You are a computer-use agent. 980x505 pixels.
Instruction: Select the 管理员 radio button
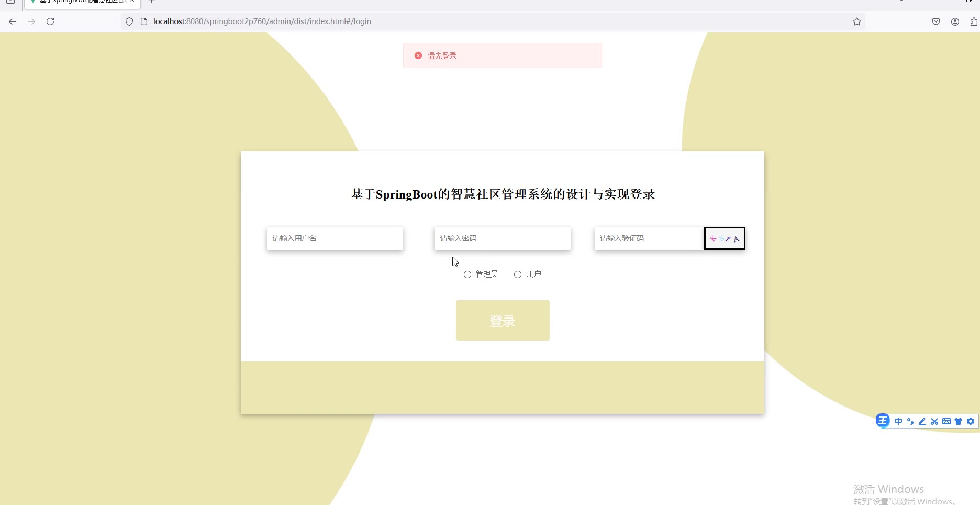(467, 275)
